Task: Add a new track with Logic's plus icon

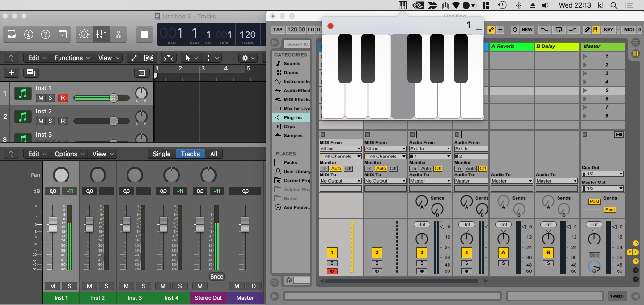Action: (11, 72)
